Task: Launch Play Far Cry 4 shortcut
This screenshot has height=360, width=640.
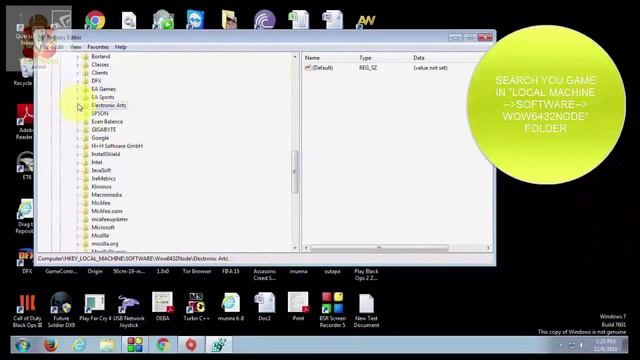Action: coord(95,307)
